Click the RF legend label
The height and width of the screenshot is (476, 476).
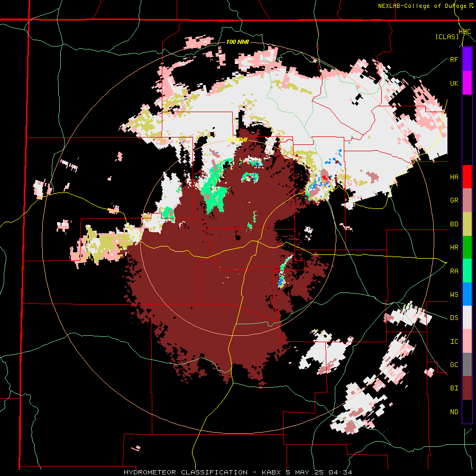point(454,59)
